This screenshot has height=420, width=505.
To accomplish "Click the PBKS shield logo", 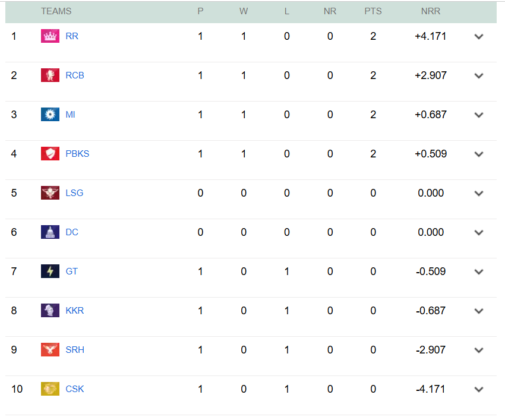I will pyautogui.click(x=50, y=154).
